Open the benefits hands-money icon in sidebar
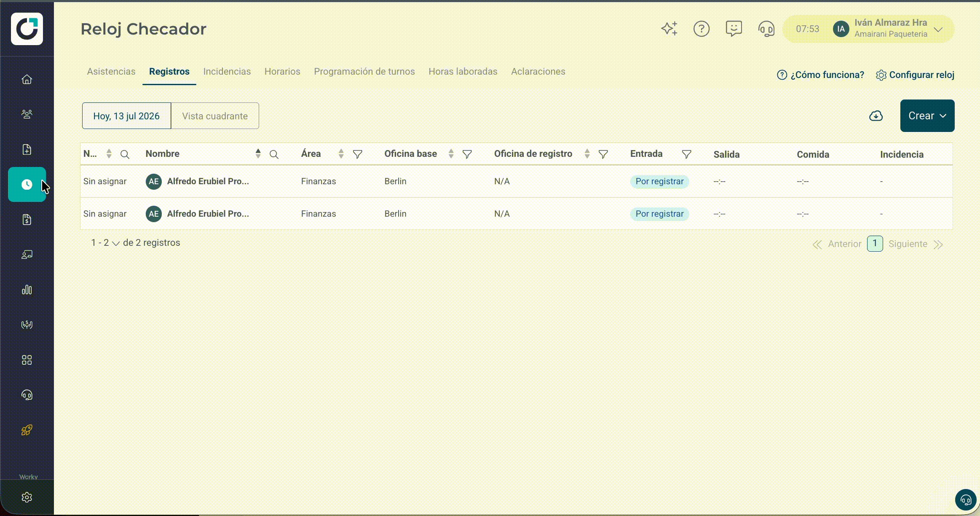The image size is (980, 516). 27,325
